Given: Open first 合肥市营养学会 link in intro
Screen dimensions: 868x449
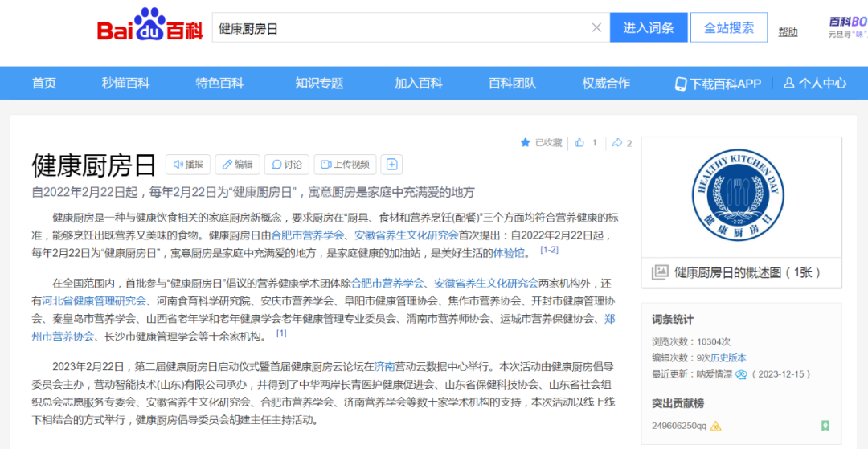Looking at the screenshot, I should [307, 235].
